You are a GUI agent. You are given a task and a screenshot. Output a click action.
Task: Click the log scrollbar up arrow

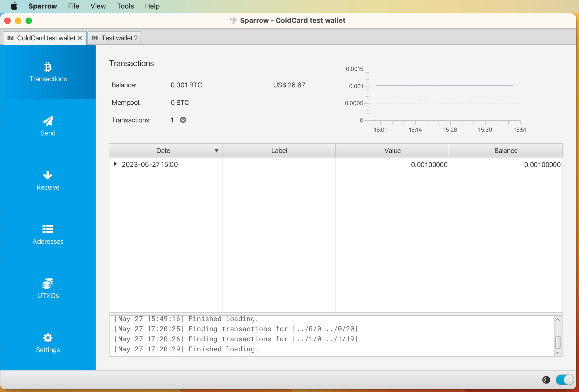click(x=558, y=319)
